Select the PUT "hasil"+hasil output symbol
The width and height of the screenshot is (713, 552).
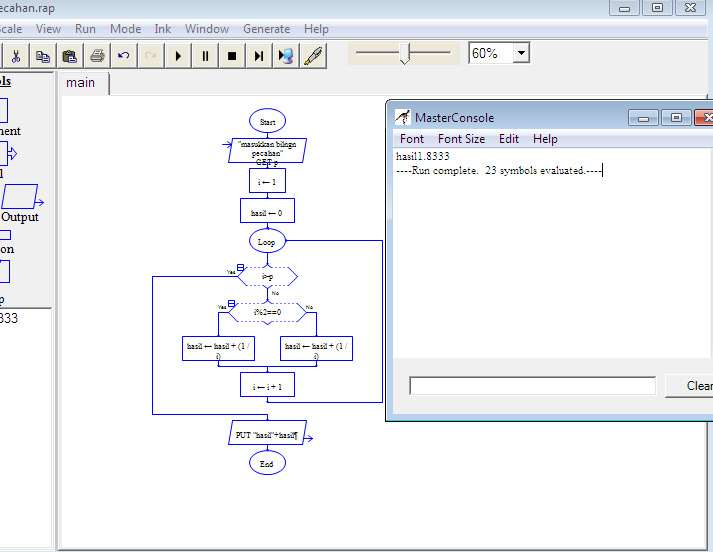click(x=267, y=432)
